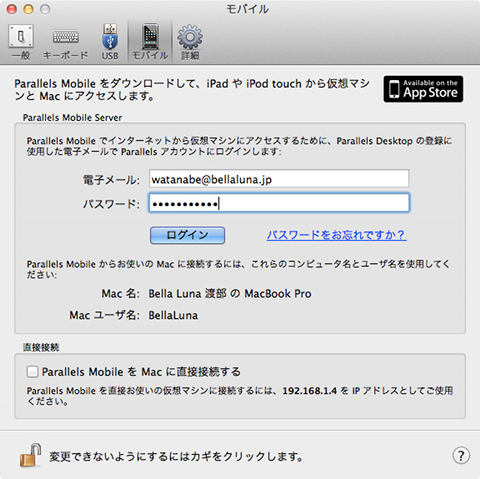Close the モバイル window with red button

(x=12, y=9)
